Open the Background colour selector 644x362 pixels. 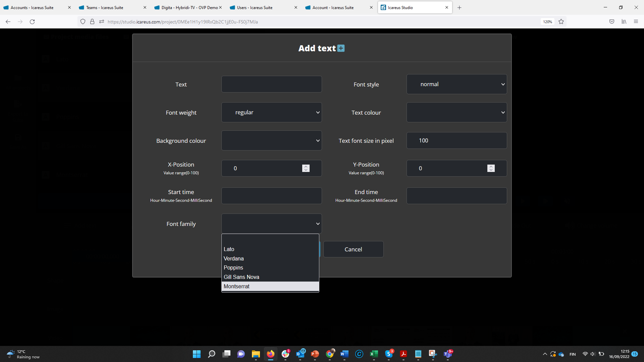point(271,140)
